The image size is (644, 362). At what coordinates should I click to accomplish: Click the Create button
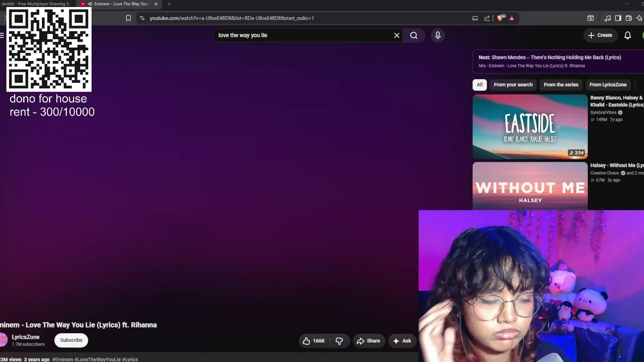pos(600,35)
